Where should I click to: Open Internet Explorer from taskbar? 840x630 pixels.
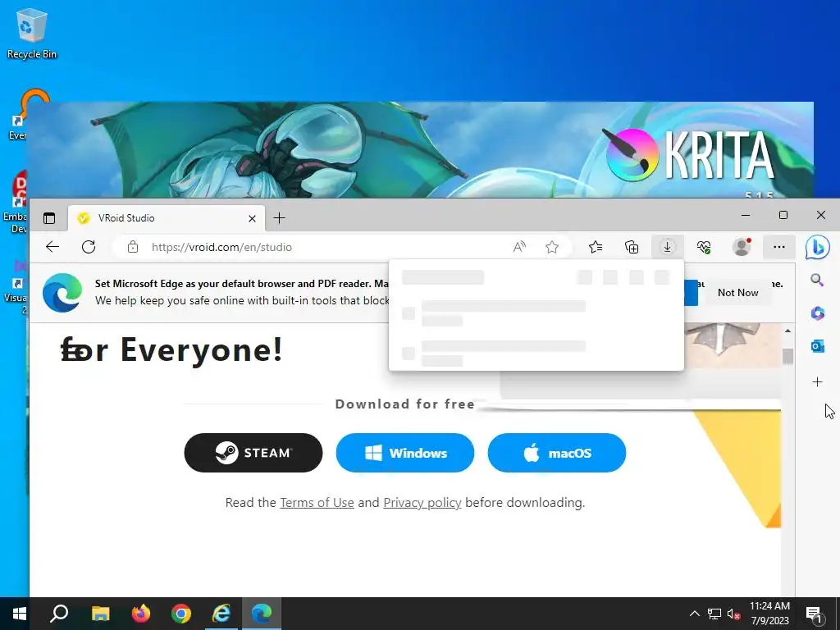(x=221, y=614)
